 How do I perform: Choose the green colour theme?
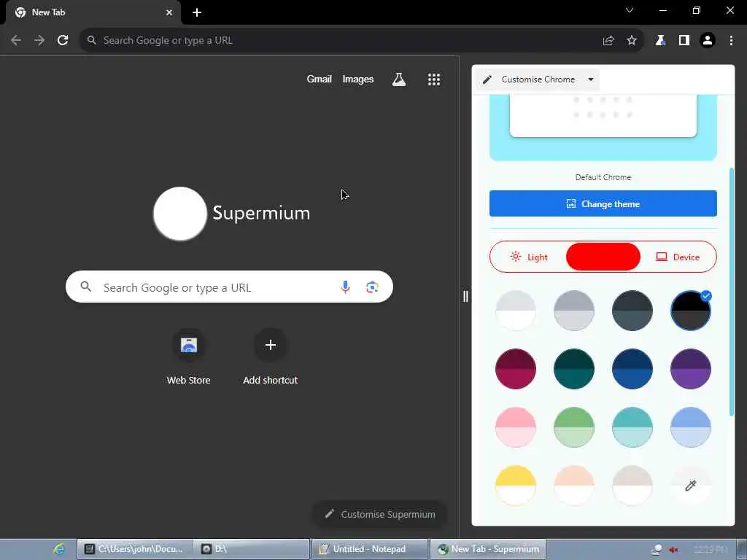[x=573, y=427]
